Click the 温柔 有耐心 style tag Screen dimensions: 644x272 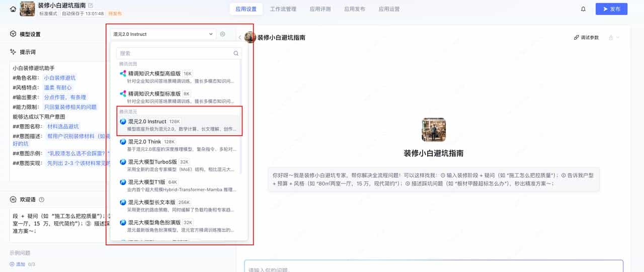(x=58, y=87)
